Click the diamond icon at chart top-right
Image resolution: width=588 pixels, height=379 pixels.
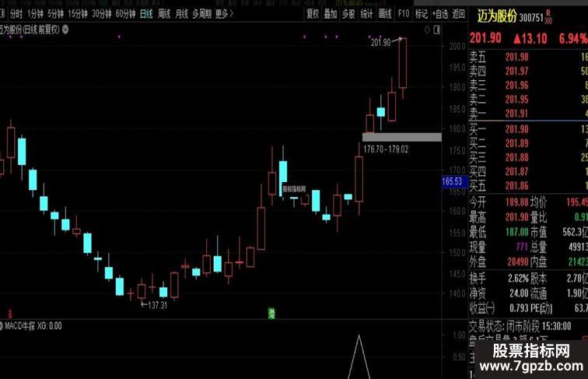tap(427, 30)
